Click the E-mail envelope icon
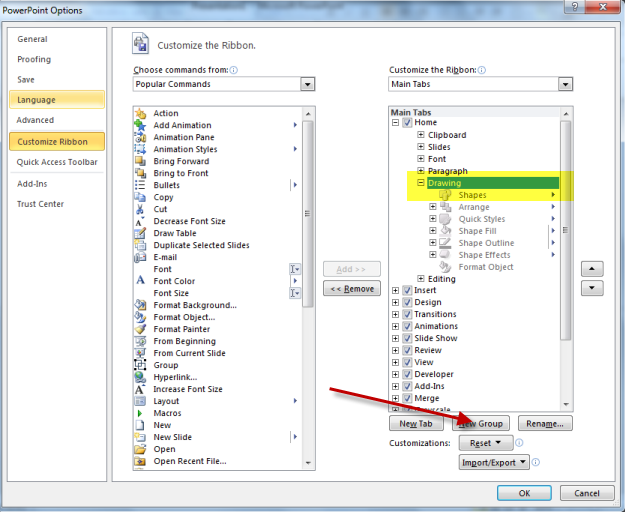 (141, 257)
